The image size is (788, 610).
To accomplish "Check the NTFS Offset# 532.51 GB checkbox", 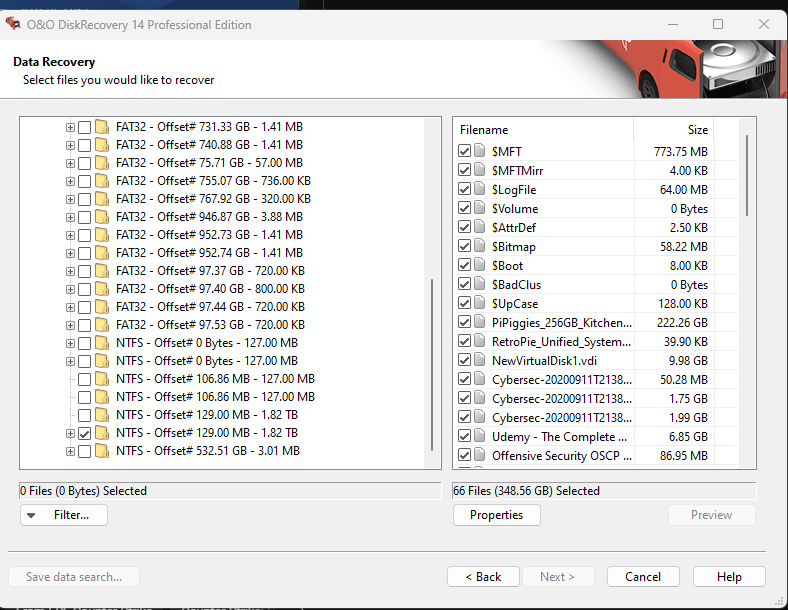I will pyautogui.click(x=84, y=451).
